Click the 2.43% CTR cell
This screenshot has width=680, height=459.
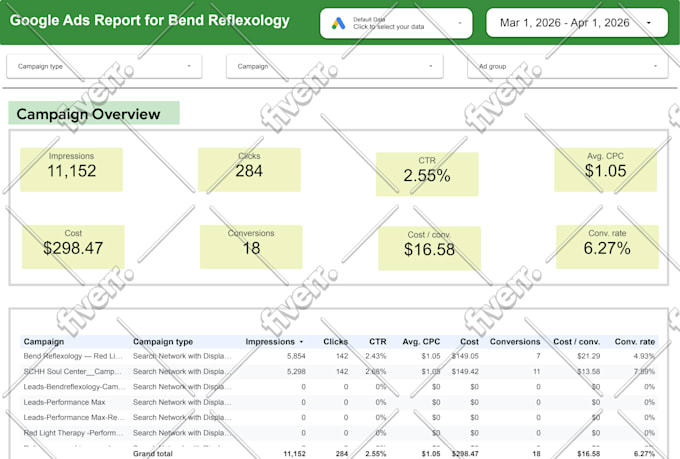[376, 356]
